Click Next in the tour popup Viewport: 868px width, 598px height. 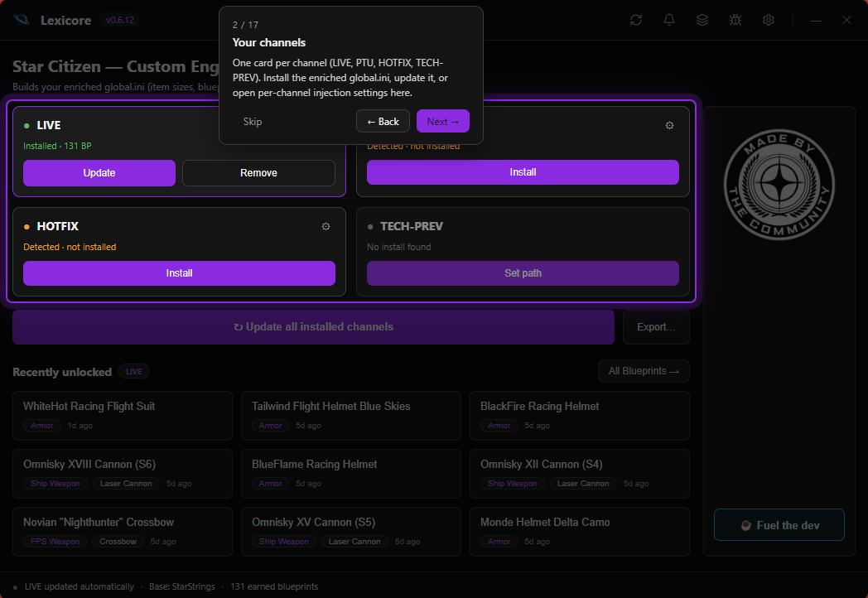[x=443, y=121]
